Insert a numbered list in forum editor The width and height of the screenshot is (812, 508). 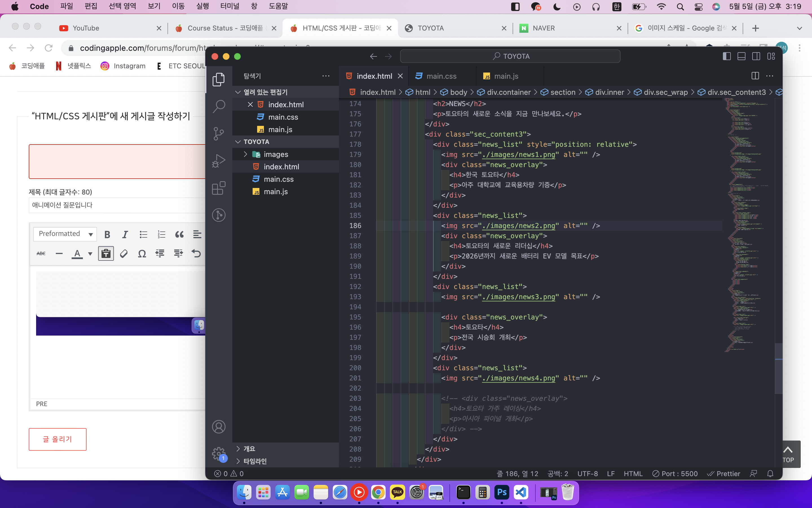click(161, 234)
